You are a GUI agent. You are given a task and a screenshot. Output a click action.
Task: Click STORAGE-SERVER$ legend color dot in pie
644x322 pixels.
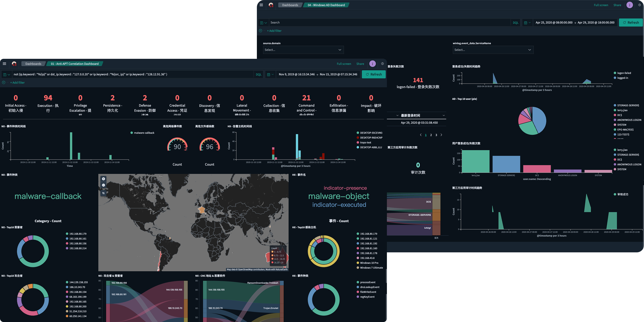pyautogui.click(x=615, y=106)
